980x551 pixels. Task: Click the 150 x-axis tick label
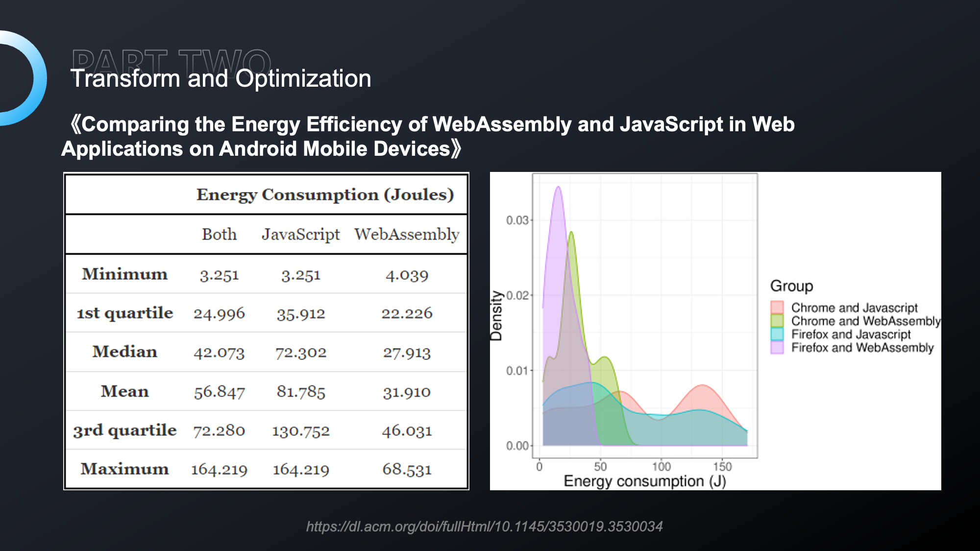click(722, 467)
